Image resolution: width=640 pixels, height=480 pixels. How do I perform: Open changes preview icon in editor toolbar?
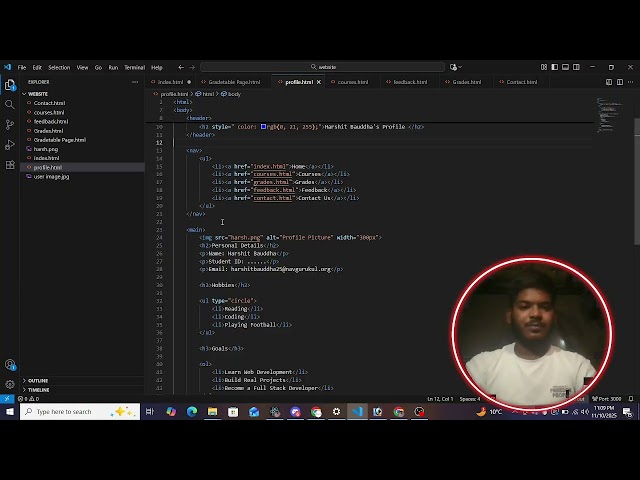pos(609,82)
